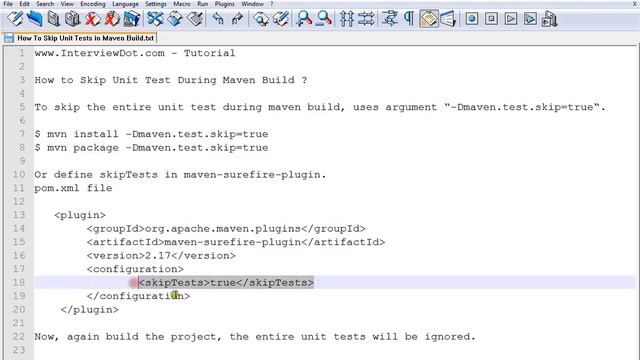
Task: Click the User Defined Language icon
Action: point(448,19)
